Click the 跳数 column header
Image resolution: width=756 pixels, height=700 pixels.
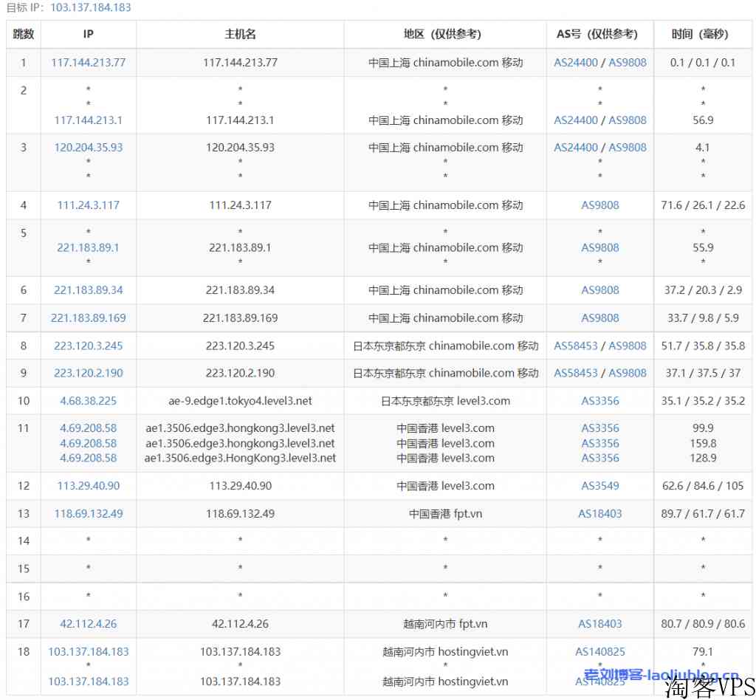(23, 34)
